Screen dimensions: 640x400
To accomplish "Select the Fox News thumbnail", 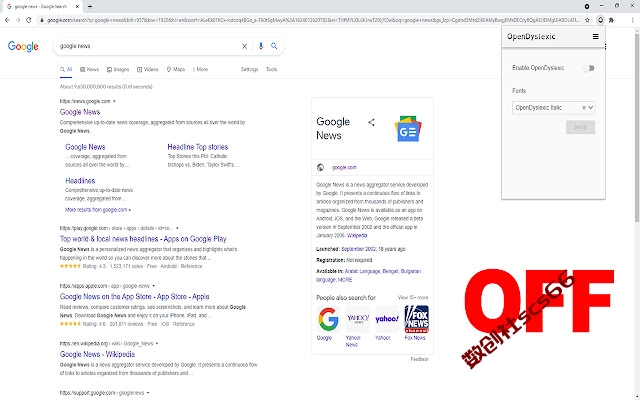I will (416, 319).
